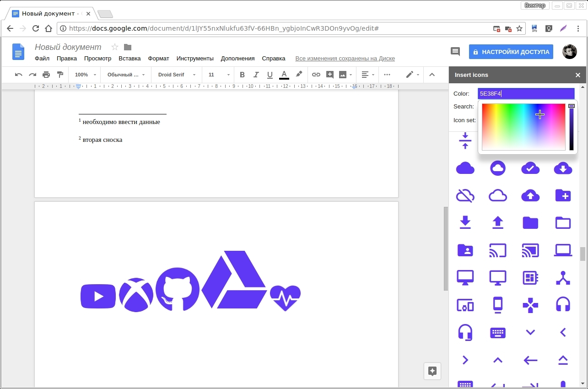
Task: Click the redo arrow in toolbar
Action: 32,75
